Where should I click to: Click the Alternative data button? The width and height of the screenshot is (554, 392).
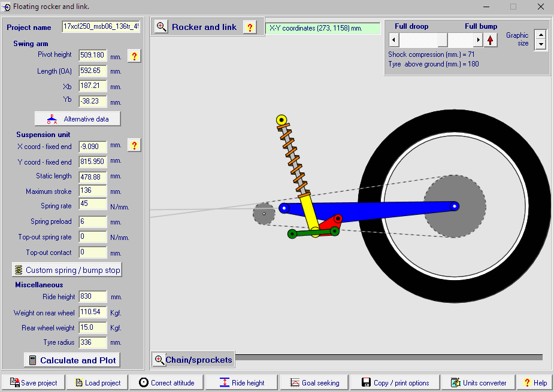click(77, 118)
